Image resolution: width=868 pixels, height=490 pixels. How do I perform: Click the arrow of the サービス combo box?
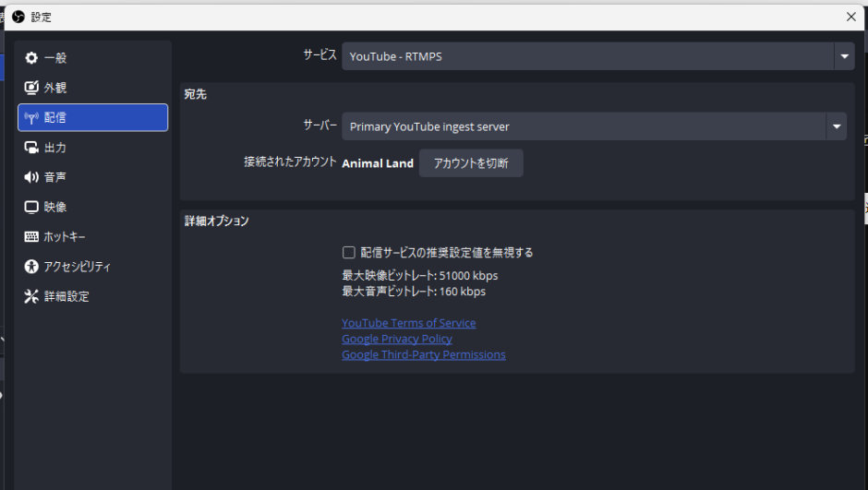(x=844, y=56)
